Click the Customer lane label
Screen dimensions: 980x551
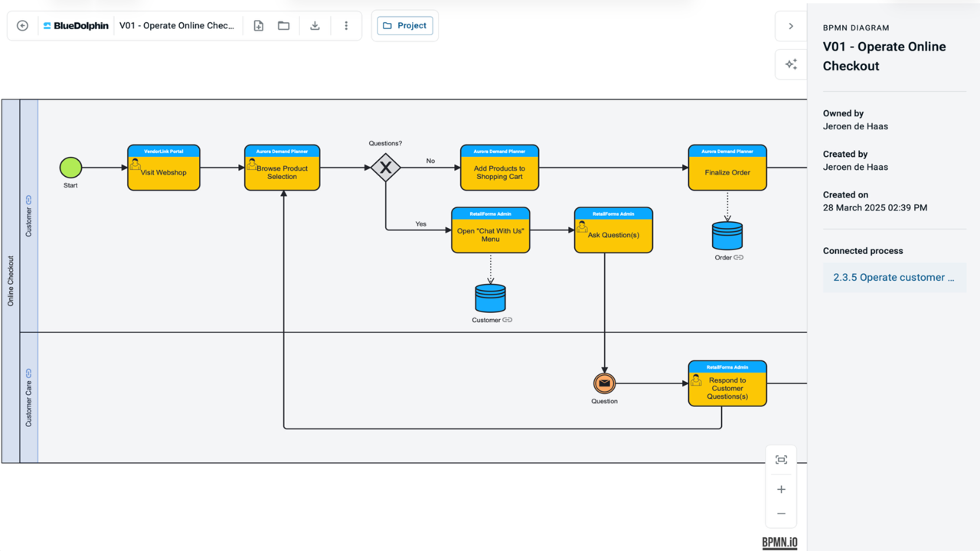(28, 222)
